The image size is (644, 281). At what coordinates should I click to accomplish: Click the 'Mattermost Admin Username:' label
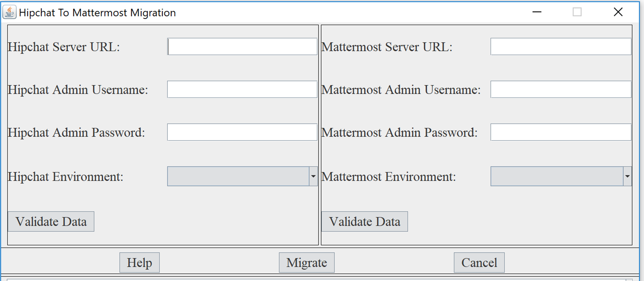pos(401,90)
